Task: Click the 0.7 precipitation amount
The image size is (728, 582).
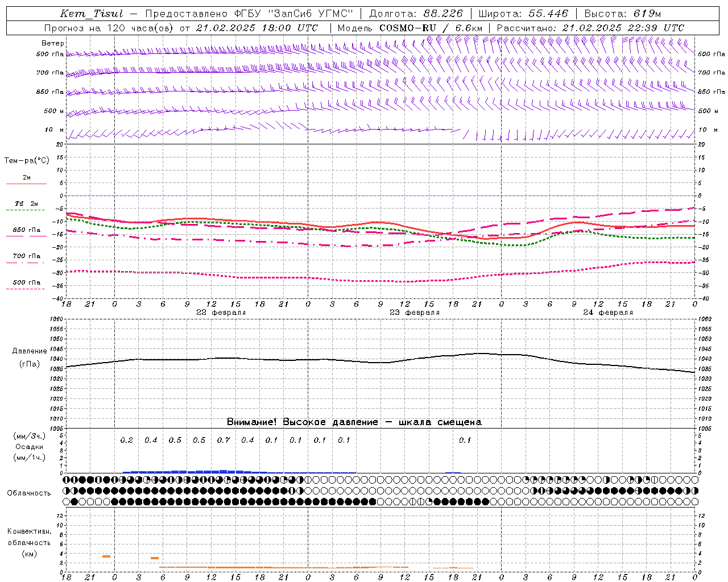Action: pos(224,440)
